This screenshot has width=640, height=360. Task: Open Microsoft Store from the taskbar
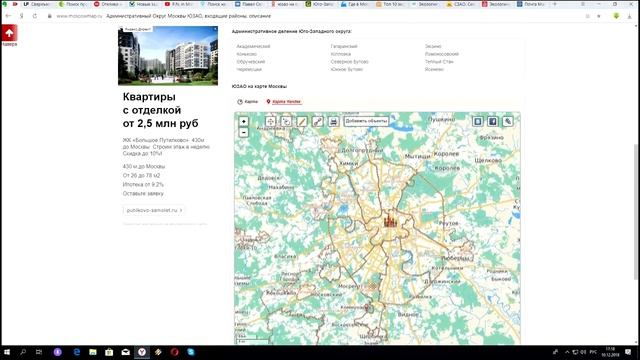click(x=109, y=352)
